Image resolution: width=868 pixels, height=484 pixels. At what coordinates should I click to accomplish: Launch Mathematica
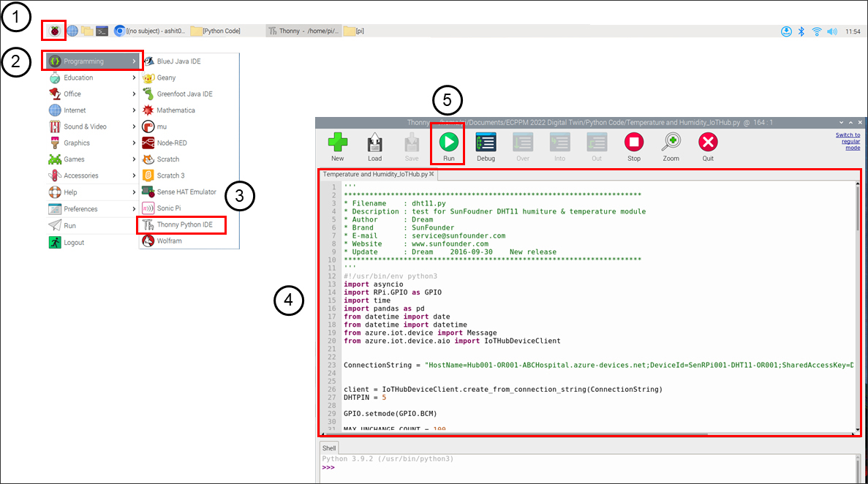tap(189, 110)
